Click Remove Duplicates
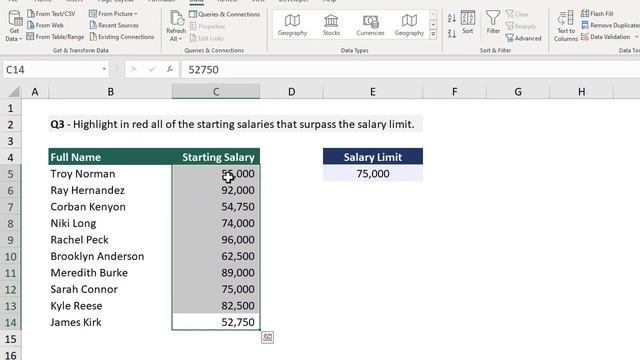Screen dimensions: 640x360 pos(610,25)
